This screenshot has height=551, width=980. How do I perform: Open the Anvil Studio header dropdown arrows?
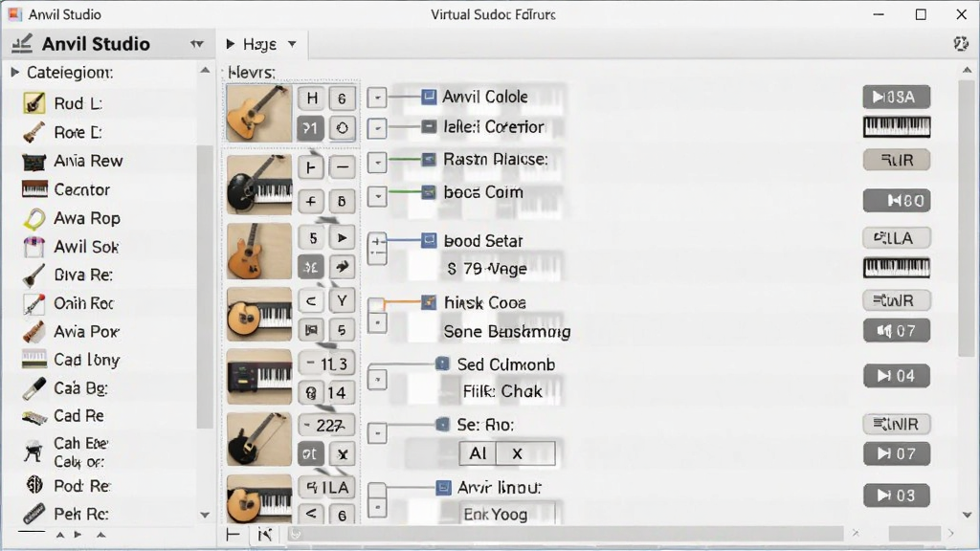pos(197,44)
